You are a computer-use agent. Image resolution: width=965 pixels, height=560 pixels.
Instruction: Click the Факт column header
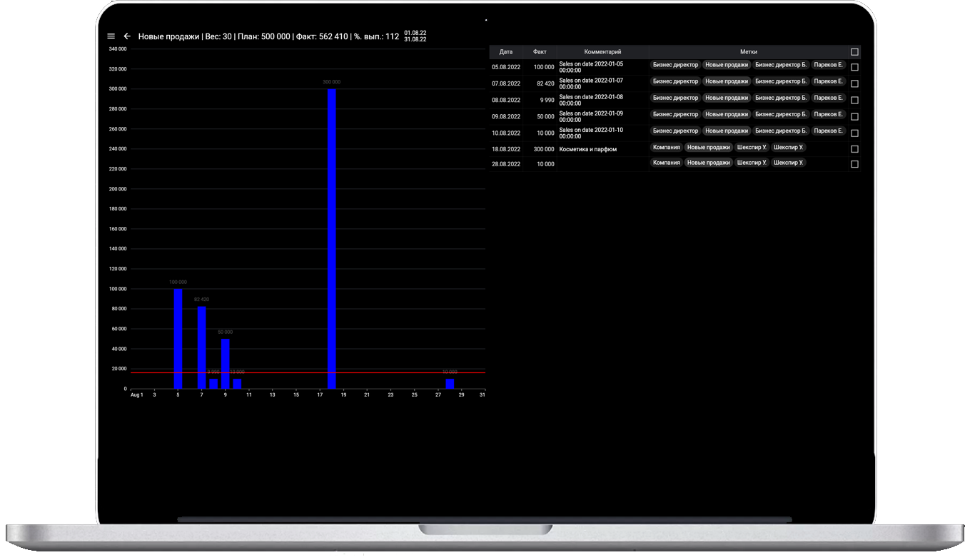click(540, 52)
